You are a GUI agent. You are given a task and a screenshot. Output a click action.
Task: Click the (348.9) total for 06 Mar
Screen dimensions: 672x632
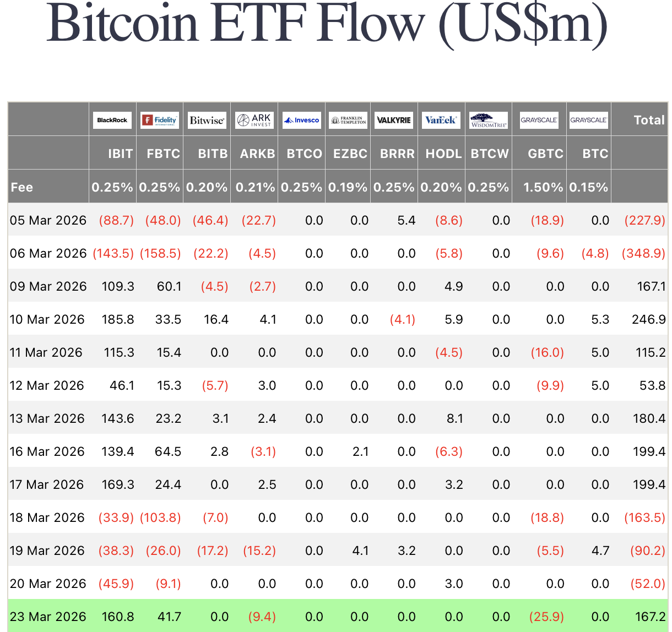pos(643,253)
